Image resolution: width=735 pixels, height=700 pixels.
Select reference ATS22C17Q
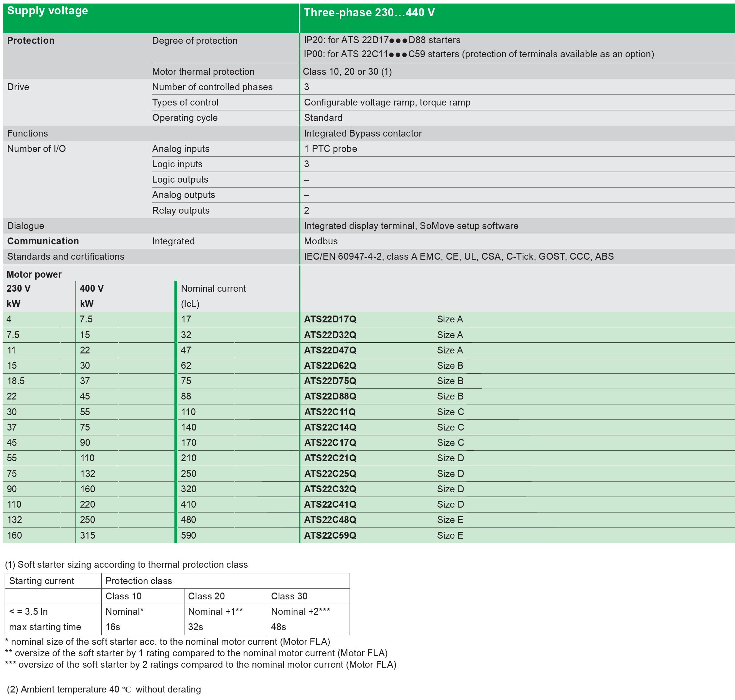tap(330, 443)
